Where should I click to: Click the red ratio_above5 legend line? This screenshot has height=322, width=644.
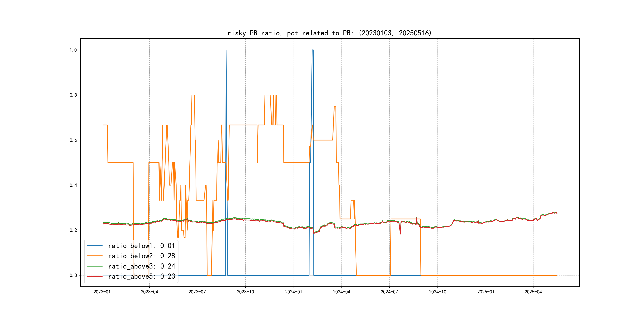click(94, 276)
